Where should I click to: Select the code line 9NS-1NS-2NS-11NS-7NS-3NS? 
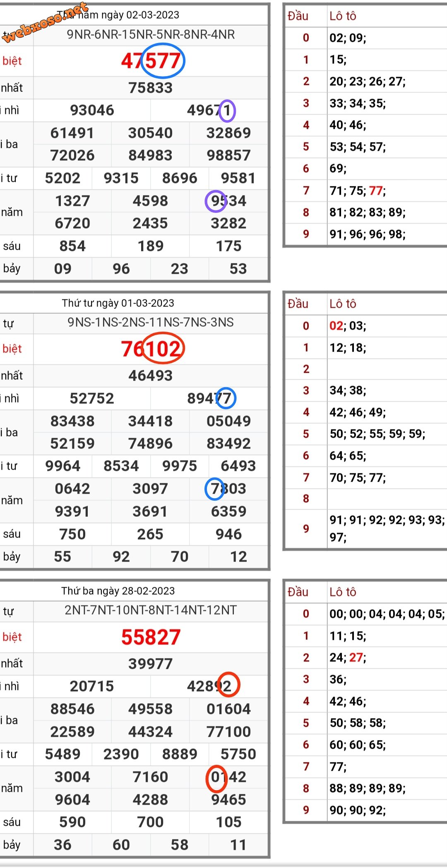coord(151,322)
